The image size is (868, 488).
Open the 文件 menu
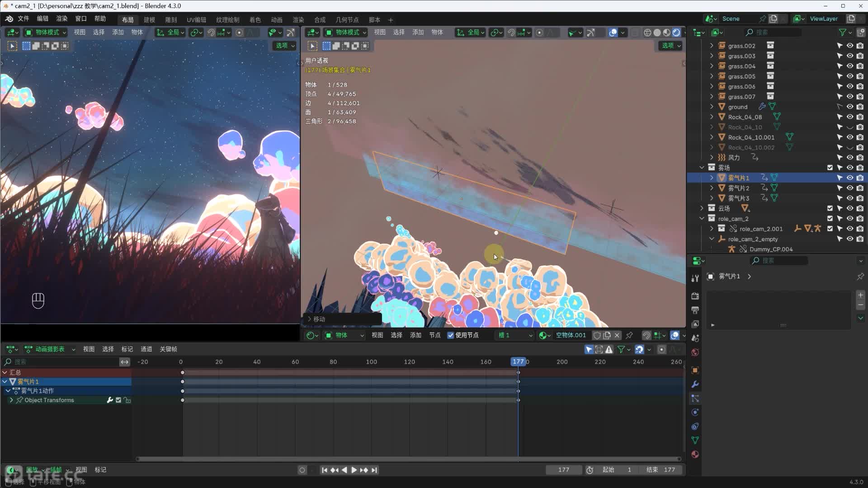(24, 19)
